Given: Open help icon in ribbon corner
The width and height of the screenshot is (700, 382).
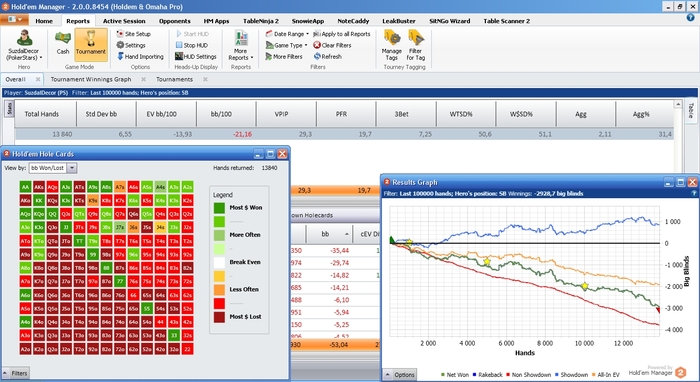Looking at the screenshot, I should 690,18.
